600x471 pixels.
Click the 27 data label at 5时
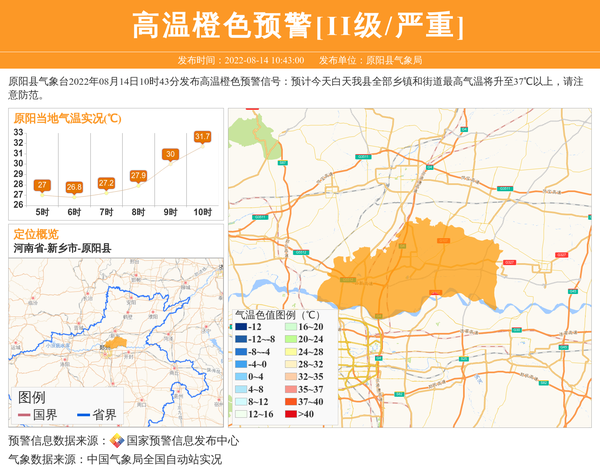[x=42, y=185]
